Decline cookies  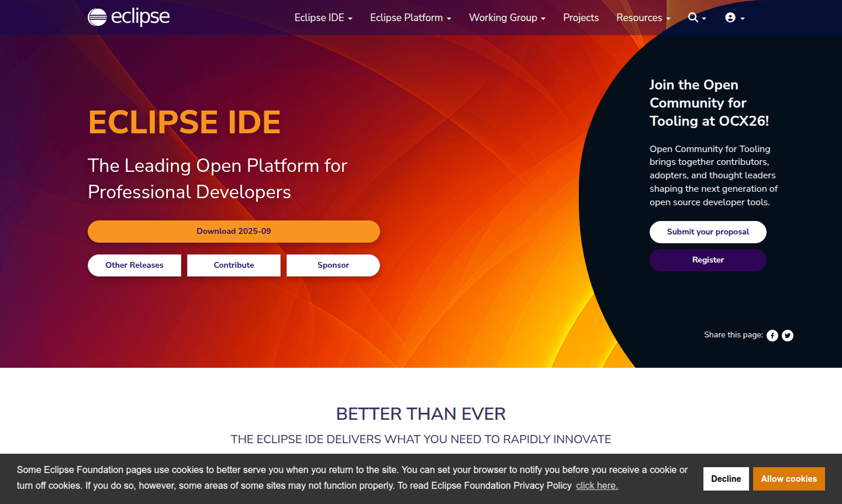(726, 478)
